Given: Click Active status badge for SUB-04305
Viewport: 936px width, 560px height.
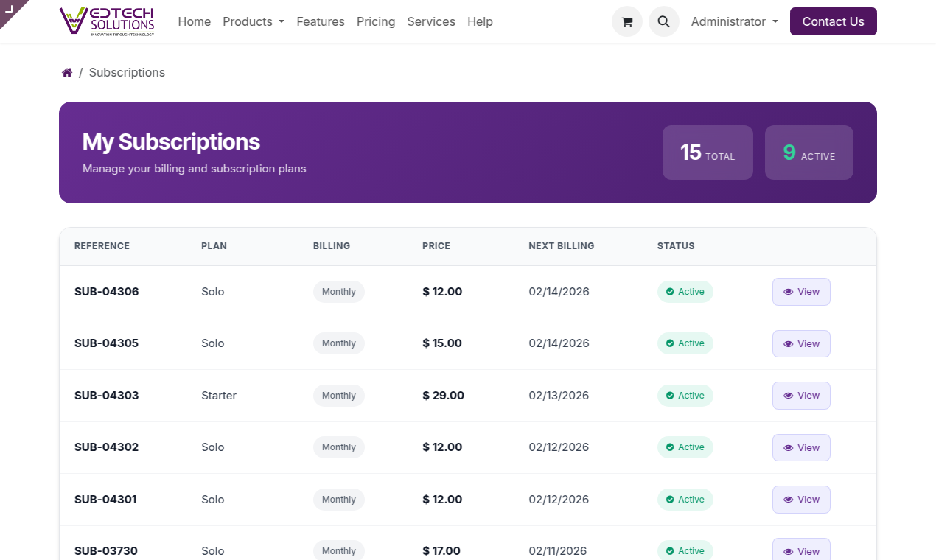Looking at the screenshot, I should [x=685, y=343].
